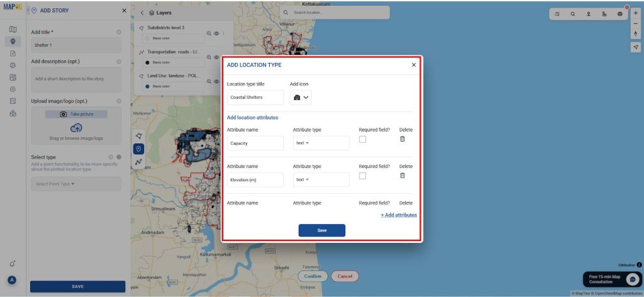This screenshot has height=297, width=644.
Task: Click info icon beside Upload image/logo
Action: pos(119,101)
